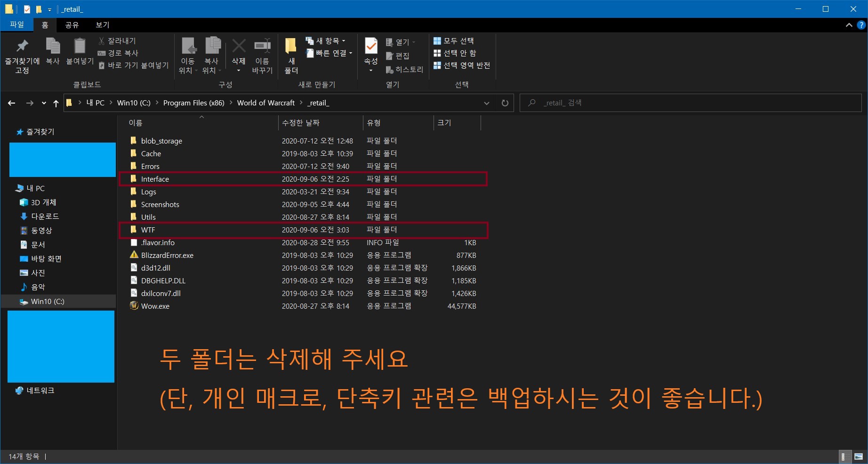
Task: Choose Copy path (경로 복사)
Action: pyautogui.click(x=118, y=53)
